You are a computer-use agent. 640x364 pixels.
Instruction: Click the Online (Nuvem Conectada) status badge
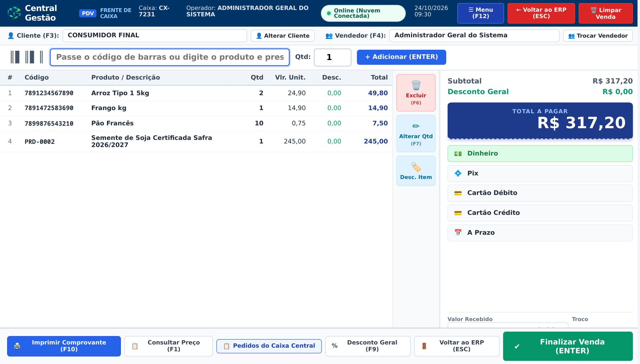363,13
